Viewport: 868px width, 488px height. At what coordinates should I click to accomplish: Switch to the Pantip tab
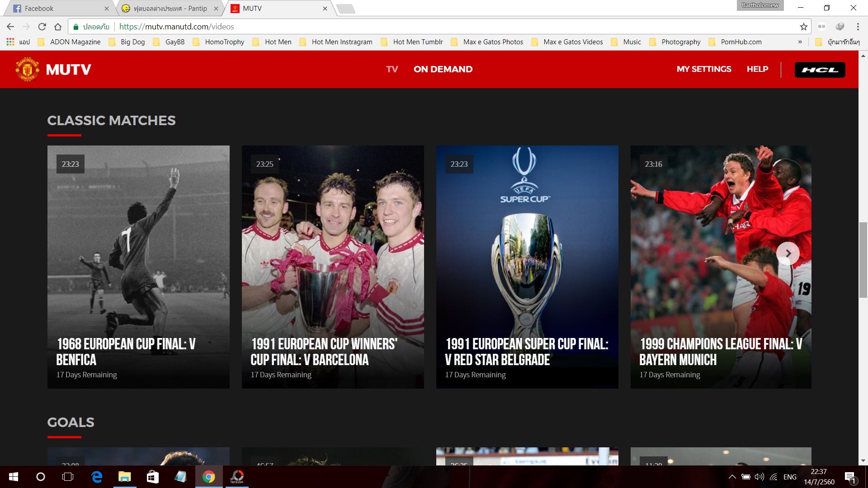(170, 9)
